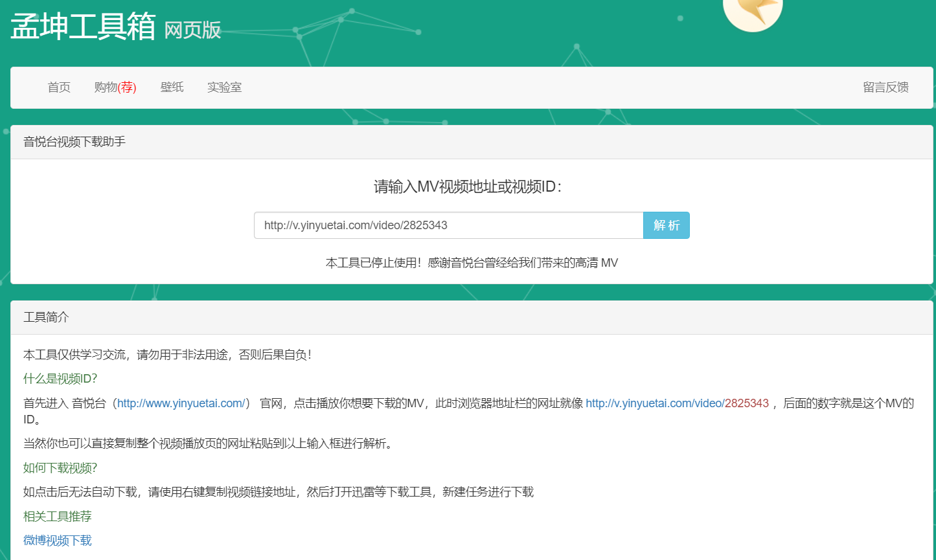Go to 购物(荐) in the navigation bar
This screenshot has height=560, width=936.
(115, 87)
